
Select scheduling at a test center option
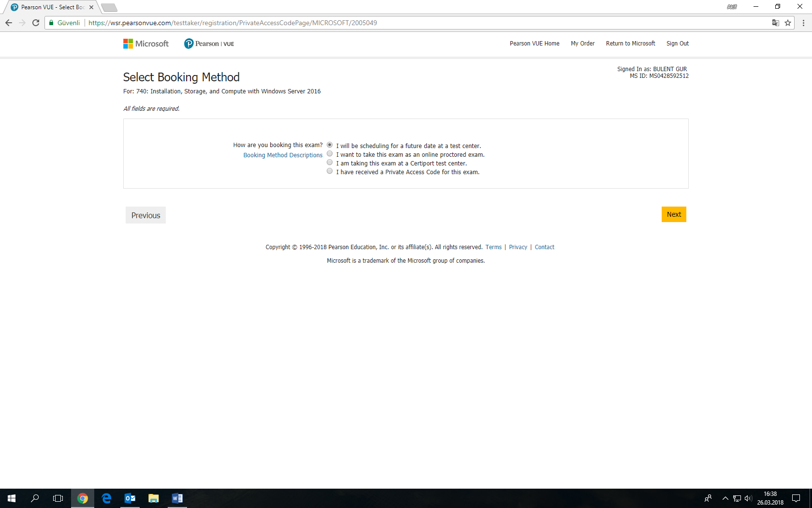(330, 145)
